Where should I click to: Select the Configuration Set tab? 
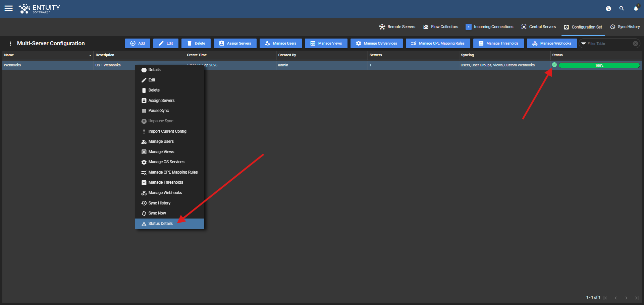tap(583, 27)
